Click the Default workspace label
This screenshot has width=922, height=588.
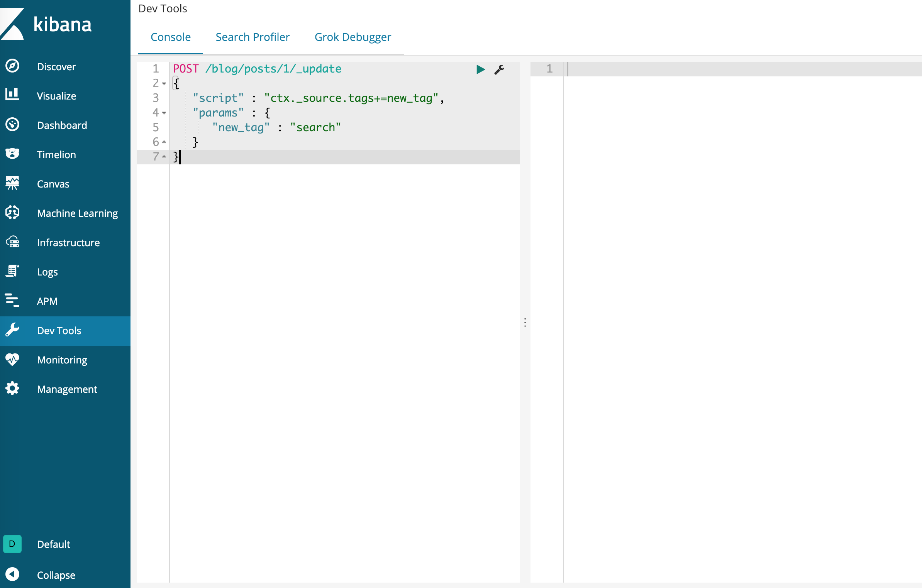point(54,544)
